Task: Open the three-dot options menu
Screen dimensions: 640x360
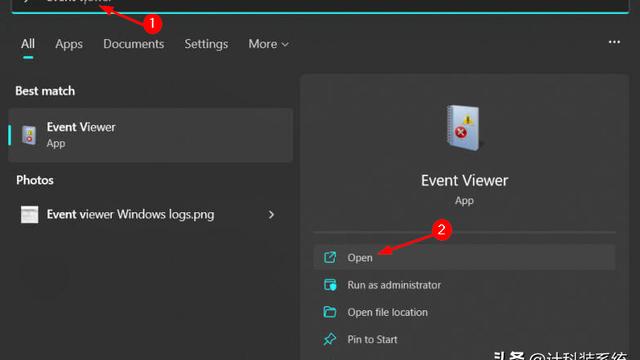Action: (614, 42)
